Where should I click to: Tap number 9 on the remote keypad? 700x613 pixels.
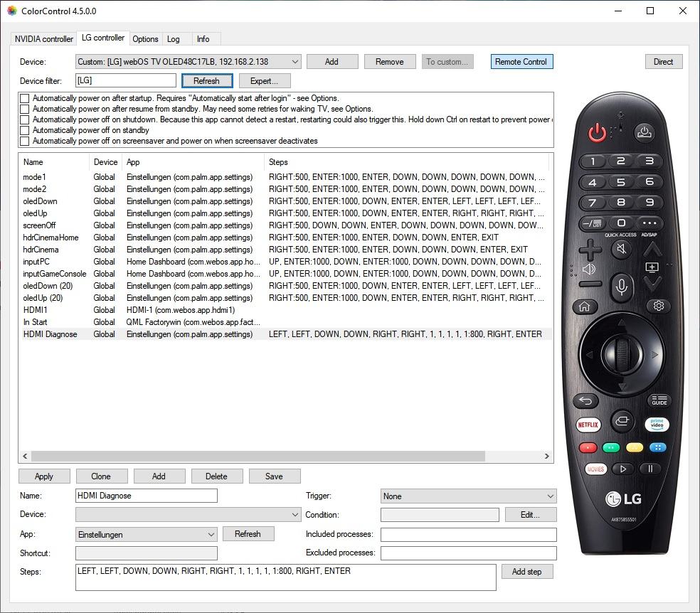pyautogui.click(x=649, y=202)
